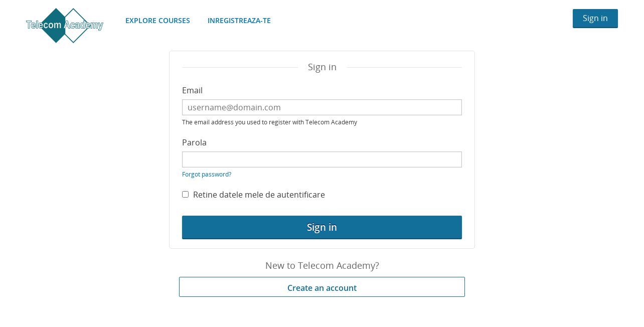644x327 pixels.
Task: Submit the form with the large Sign in button
Action: (x=322, y=227)
